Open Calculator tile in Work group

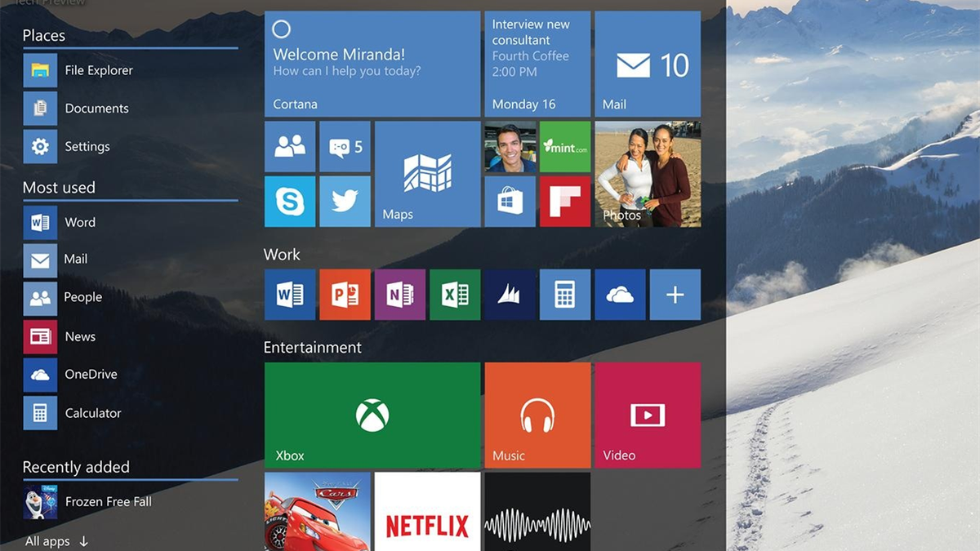coord(565,295)
